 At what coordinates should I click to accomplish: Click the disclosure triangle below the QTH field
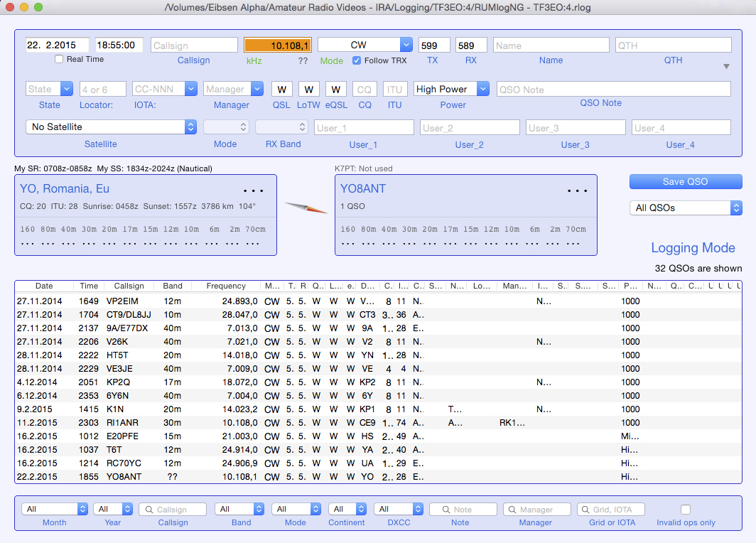click(726, 67)
